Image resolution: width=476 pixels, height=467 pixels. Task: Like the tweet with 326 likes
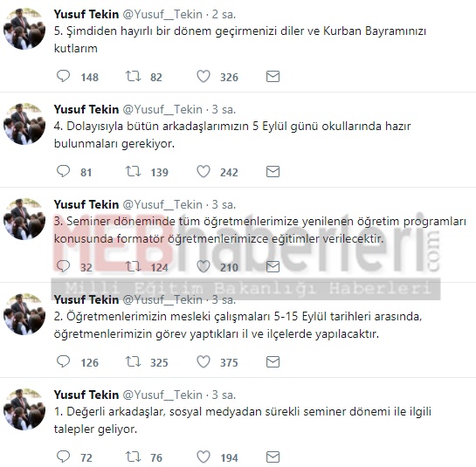pyautogui.click(x=204, y=76)
